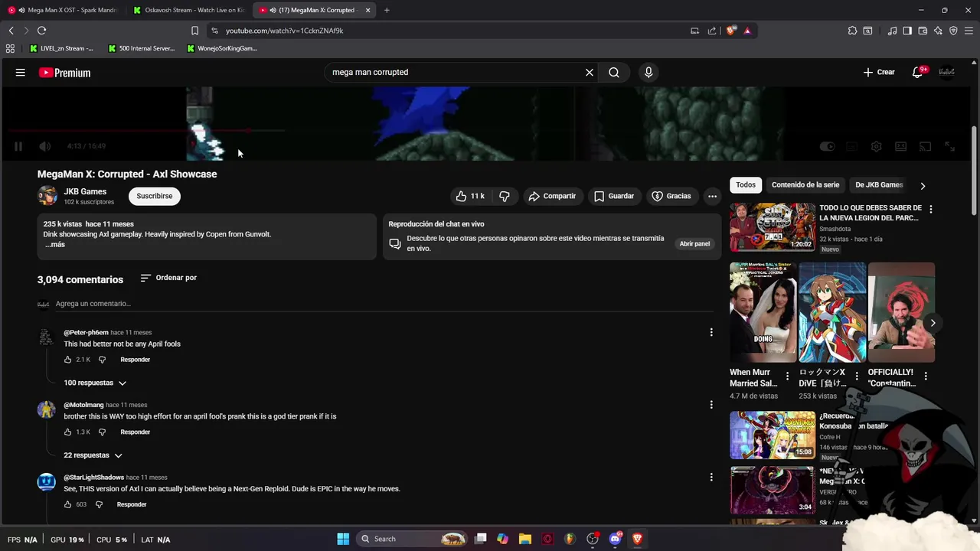Open JKB Games channel avatar

point(47,196)
